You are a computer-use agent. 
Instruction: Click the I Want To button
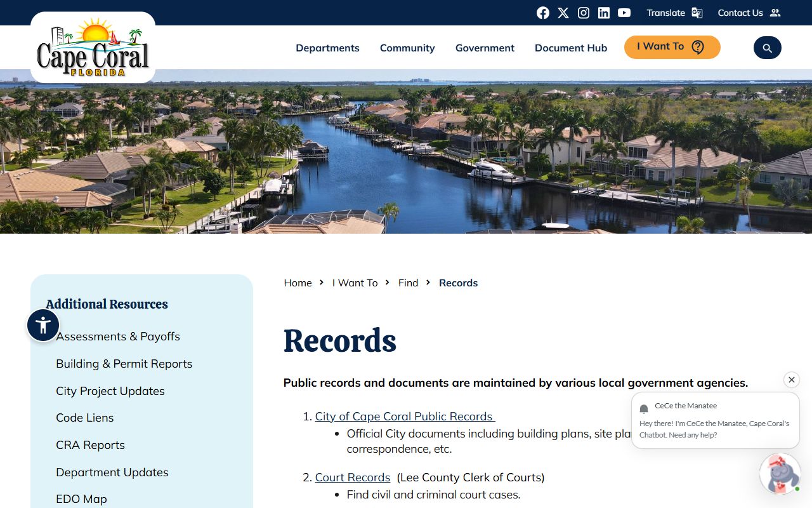click(672, 47)
